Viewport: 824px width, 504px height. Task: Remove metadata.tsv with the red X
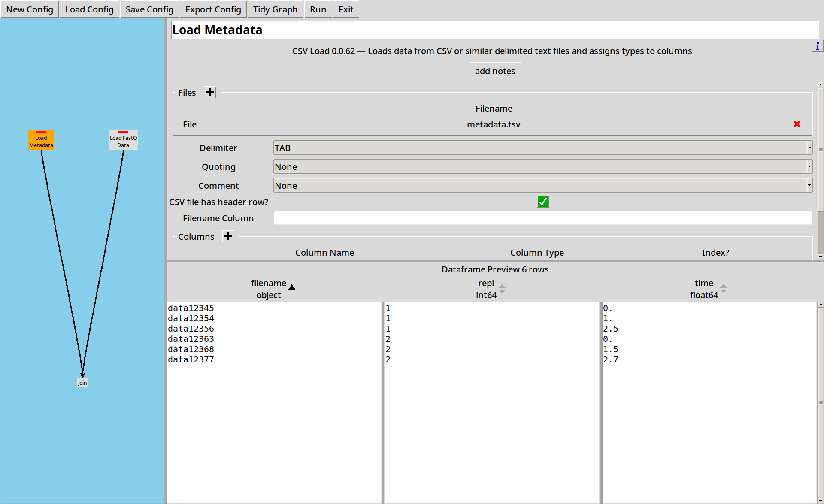[797, 124]
